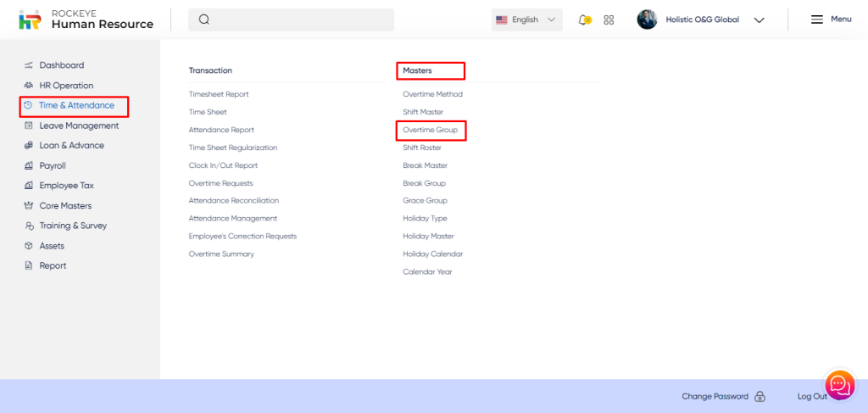This screenshot has height=413, width=868.
Task: Click the notification bell icon
Action: pyautogui.click(x=584, y=20)
